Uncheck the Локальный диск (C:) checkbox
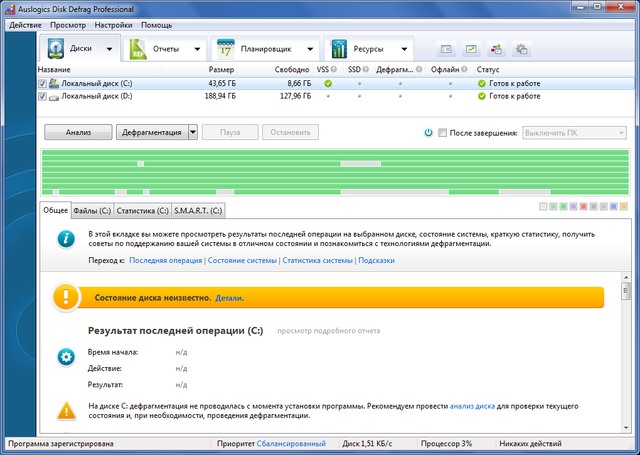This screenshot has width=640, height=455. pos(42,84)
